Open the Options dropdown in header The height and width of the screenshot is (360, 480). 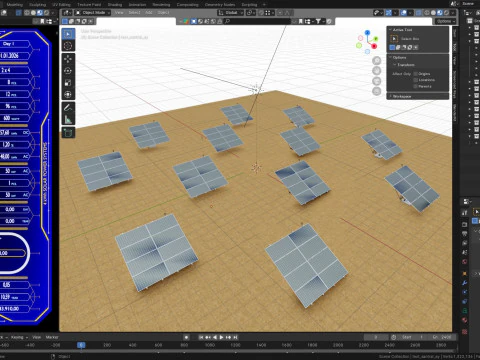click(445, 21)
